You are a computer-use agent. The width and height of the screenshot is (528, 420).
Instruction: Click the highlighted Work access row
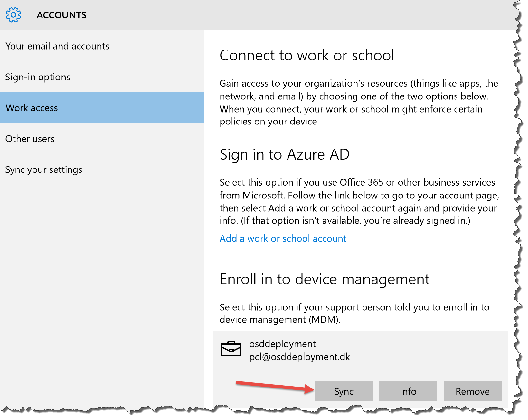[102, 108]
